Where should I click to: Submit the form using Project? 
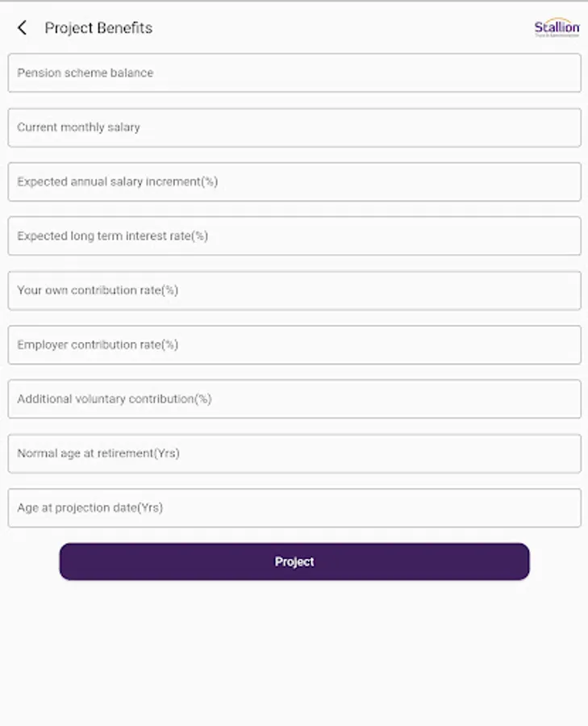tap(294, 561)
